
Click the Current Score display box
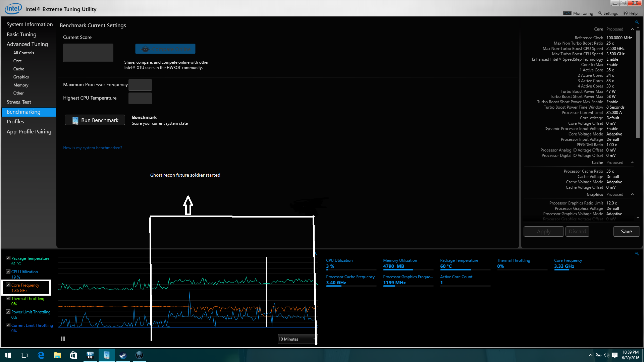88,53
